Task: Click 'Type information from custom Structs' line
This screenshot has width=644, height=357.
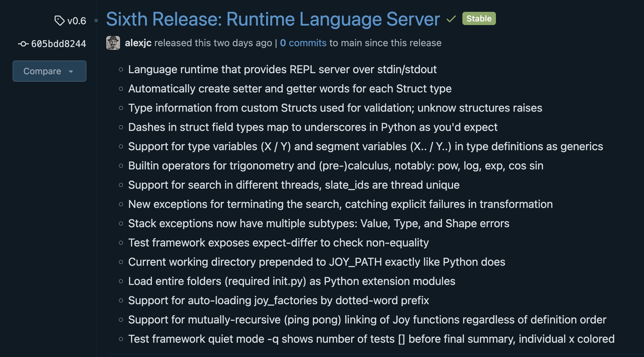Action: point(335,108)
